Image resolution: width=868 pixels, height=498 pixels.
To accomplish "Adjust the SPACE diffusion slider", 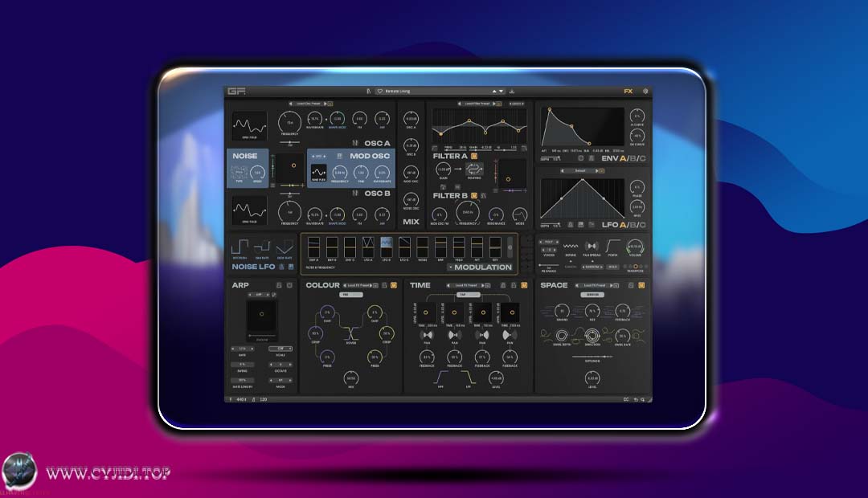I will (x=592, y=356).
